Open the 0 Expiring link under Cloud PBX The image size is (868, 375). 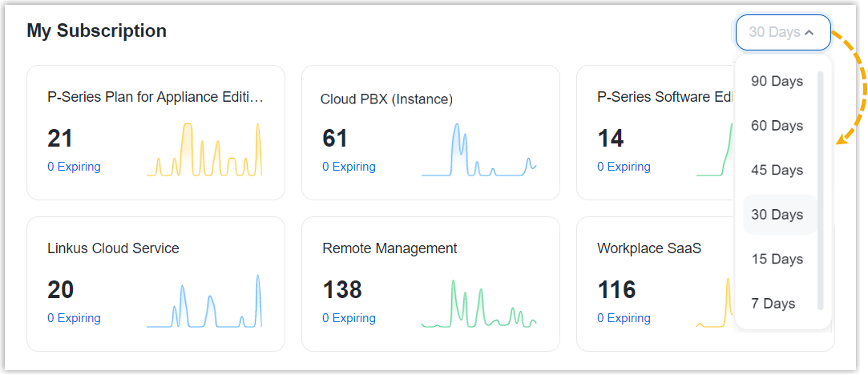pos(349,167)
